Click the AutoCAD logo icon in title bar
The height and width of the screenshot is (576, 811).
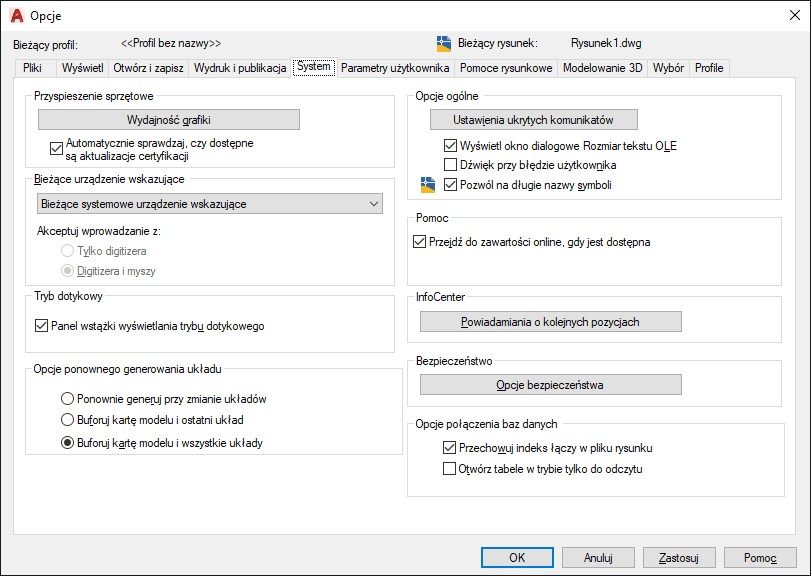(15, 16)
